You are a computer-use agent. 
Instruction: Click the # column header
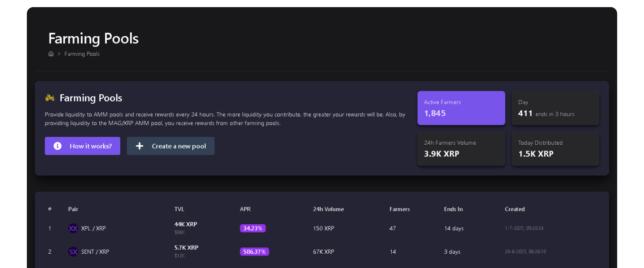tap(50, 209)
